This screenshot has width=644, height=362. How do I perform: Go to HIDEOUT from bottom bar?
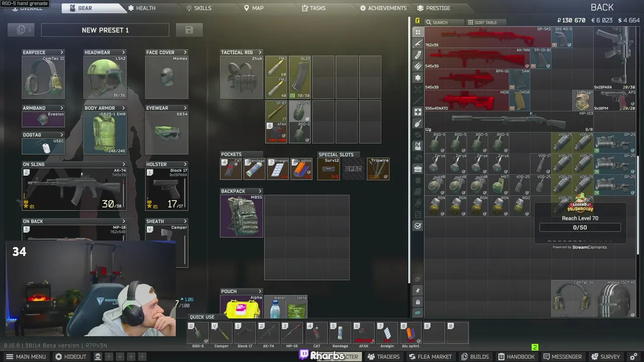pyautogui.click(x=71, y=356)
